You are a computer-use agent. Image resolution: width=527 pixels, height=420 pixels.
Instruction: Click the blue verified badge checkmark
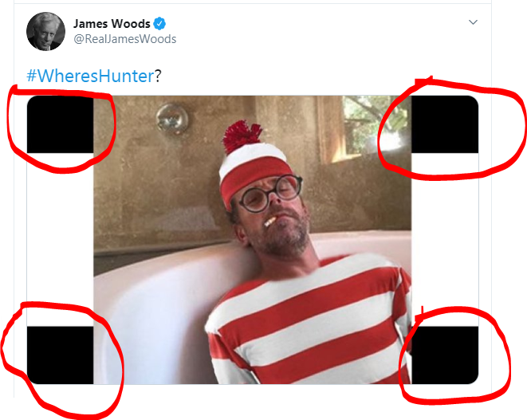pos(159,24)
